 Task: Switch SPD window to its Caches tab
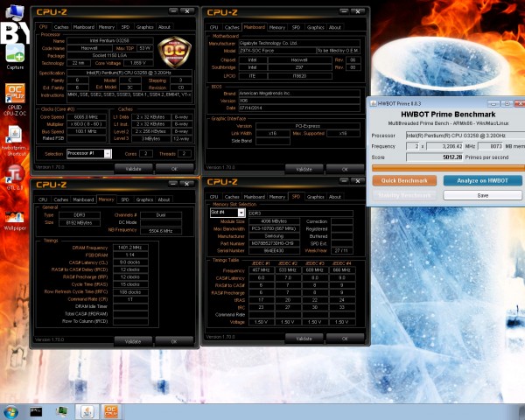point(232,197)
